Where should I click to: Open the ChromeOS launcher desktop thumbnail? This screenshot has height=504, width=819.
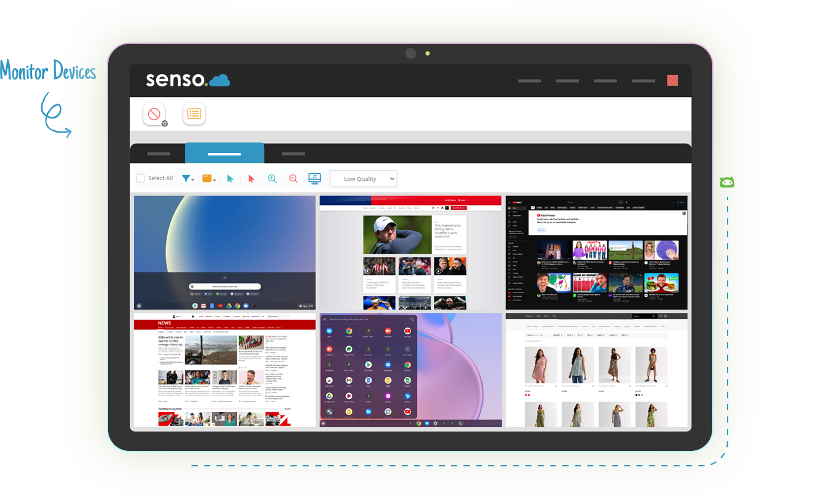click(410, 370)
